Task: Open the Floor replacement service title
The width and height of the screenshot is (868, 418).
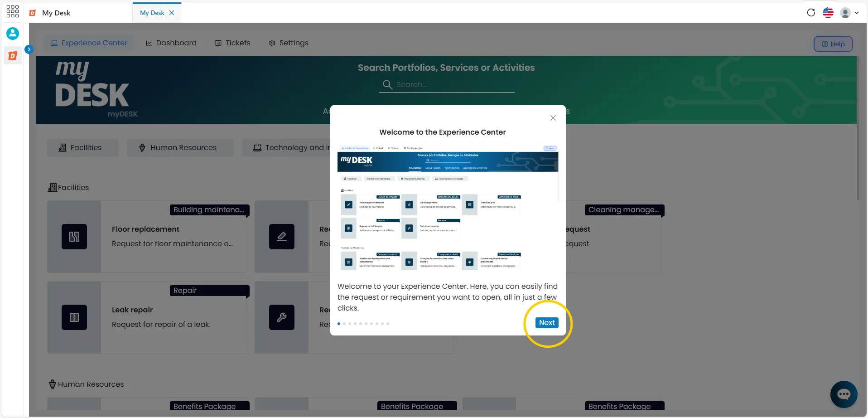Action: point(145,229)
